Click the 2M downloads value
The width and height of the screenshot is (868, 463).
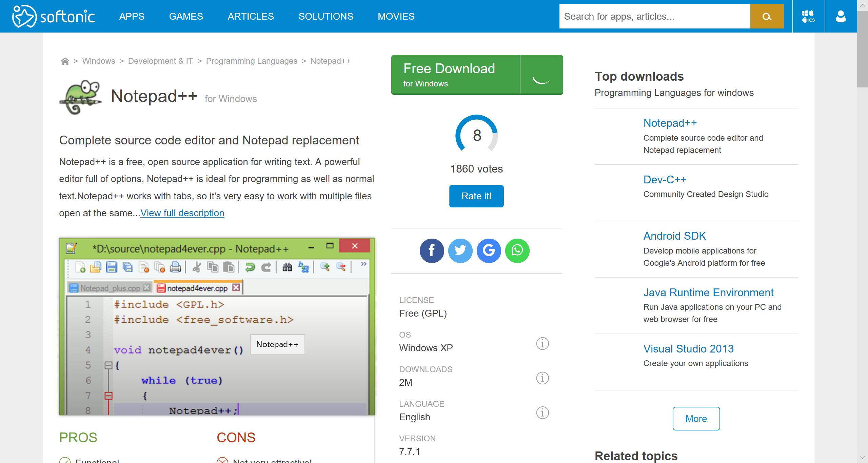406,382
